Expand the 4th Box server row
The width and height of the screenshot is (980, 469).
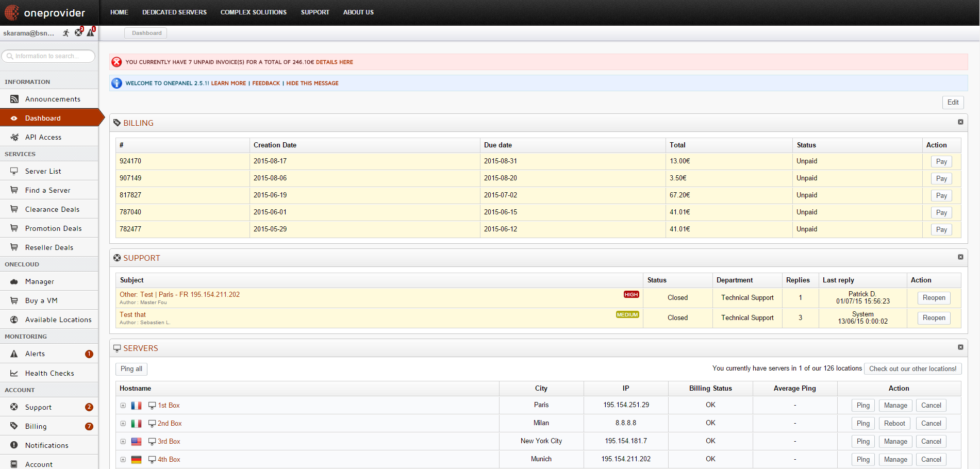(x=123, y=460)
